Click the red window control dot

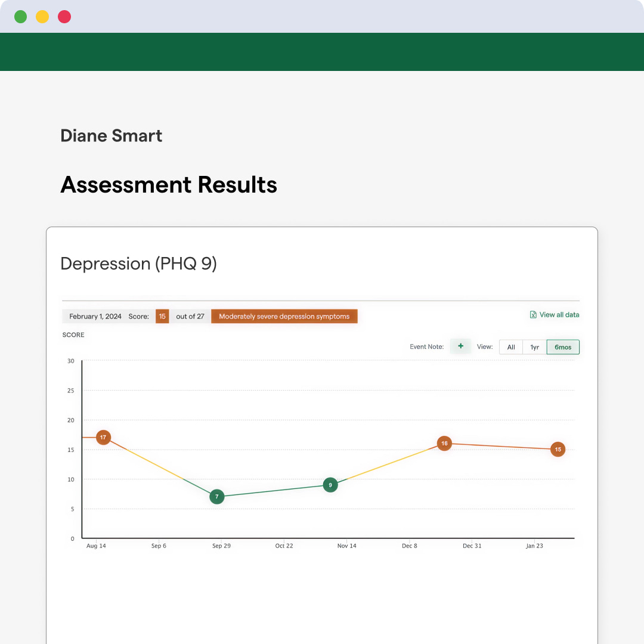coord(64,17)
